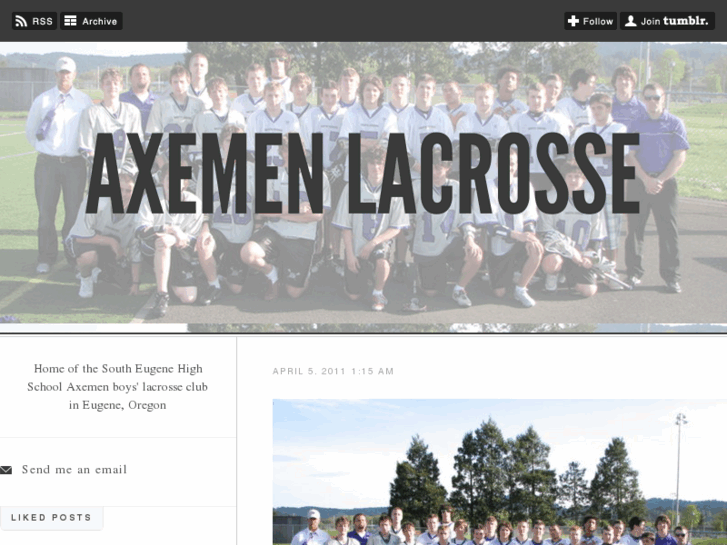Click the envelope email icon
Image resolution: width=727 pixels, height=545 pixels.
(6, 470)
